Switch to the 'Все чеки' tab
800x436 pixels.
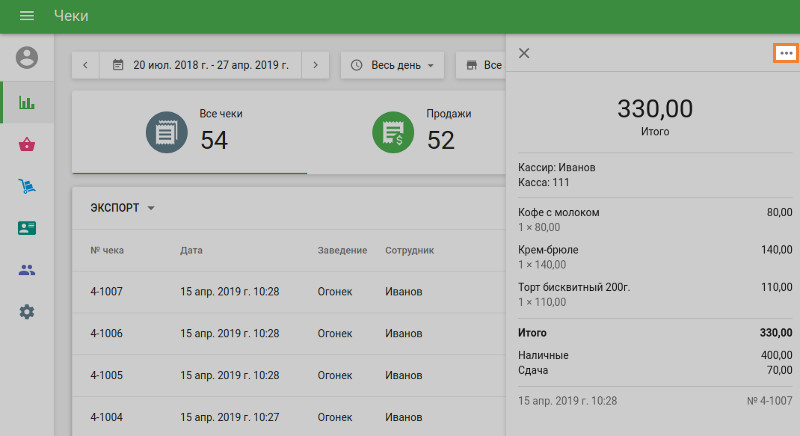[190, 132]
